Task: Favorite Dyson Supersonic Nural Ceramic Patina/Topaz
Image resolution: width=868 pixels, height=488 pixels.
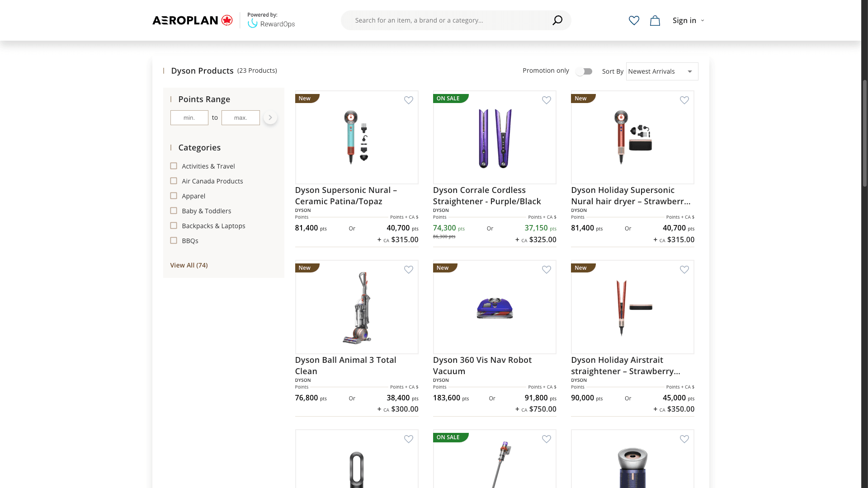Action: 409,100
